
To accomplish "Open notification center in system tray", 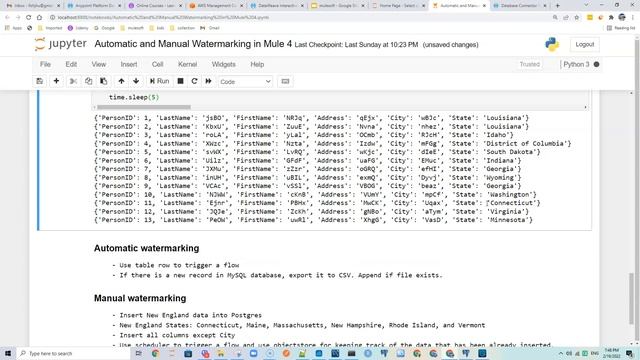I will click(630, 353).
